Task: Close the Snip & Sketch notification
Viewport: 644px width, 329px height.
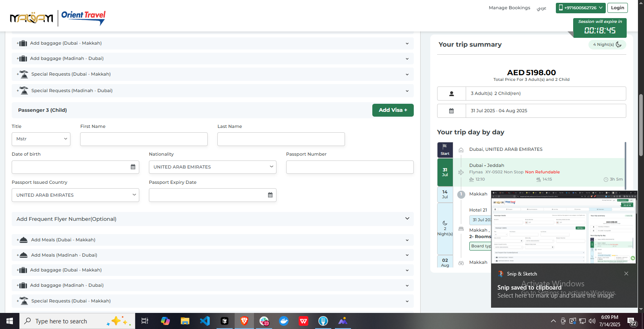Action: point(626,273)
